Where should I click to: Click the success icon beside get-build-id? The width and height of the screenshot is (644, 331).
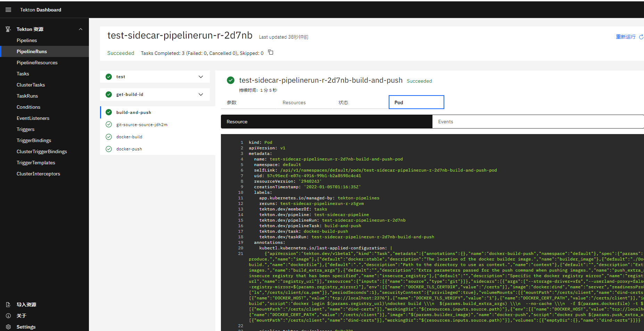(109, 94)
